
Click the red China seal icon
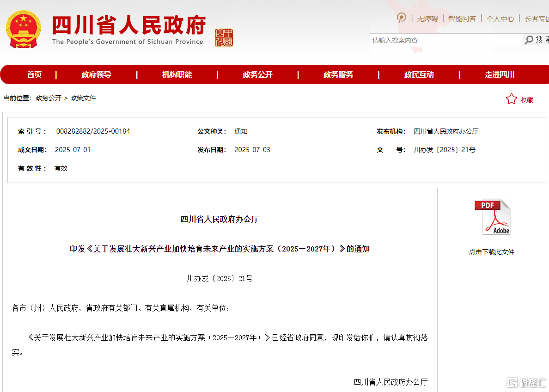[x=224, y=37]
